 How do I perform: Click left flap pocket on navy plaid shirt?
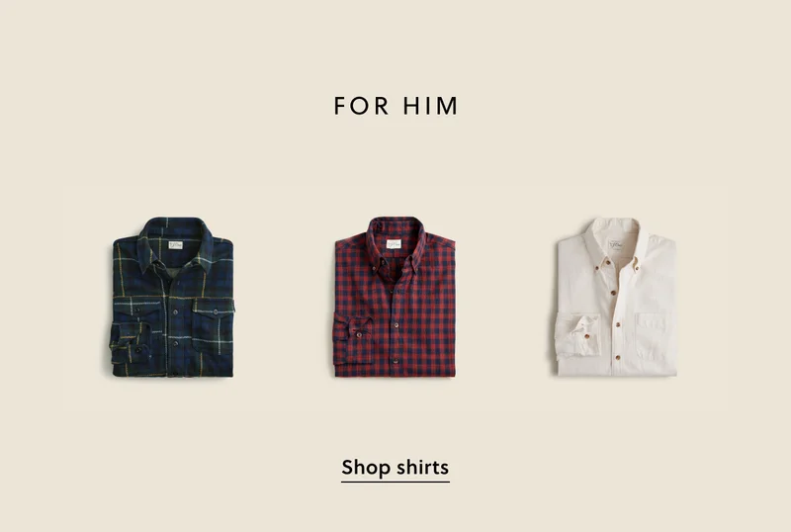[136, 311]
